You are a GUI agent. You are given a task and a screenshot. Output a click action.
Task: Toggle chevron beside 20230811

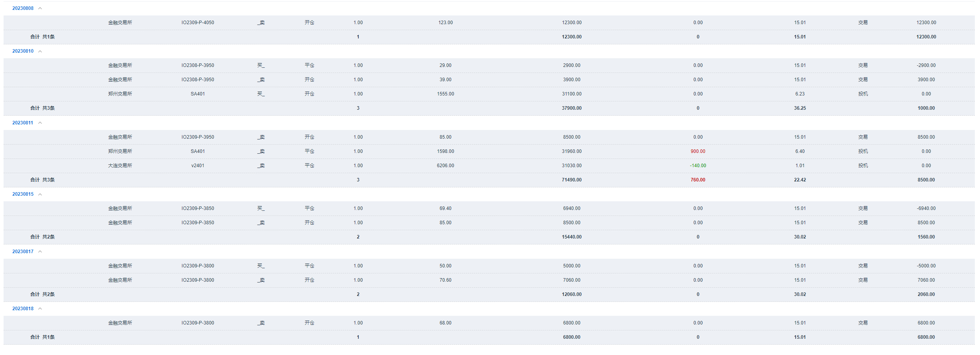40,123
